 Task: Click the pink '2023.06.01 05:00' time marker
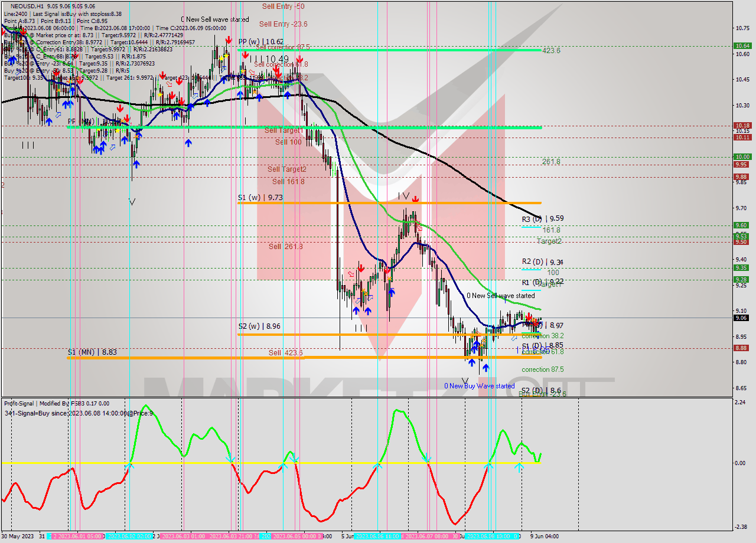pyautogui.click(x=77, y=537)
